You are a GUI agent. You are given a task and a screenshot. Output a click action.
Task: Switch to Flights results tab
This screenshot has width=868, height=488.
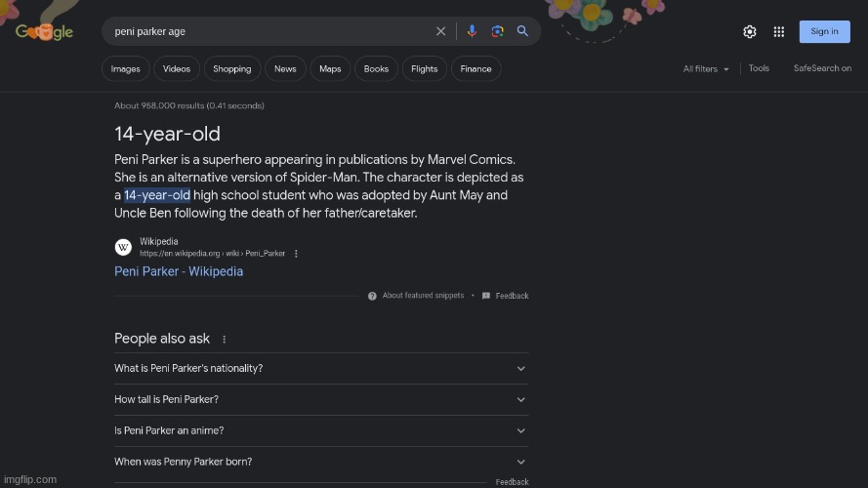(424, 68)
